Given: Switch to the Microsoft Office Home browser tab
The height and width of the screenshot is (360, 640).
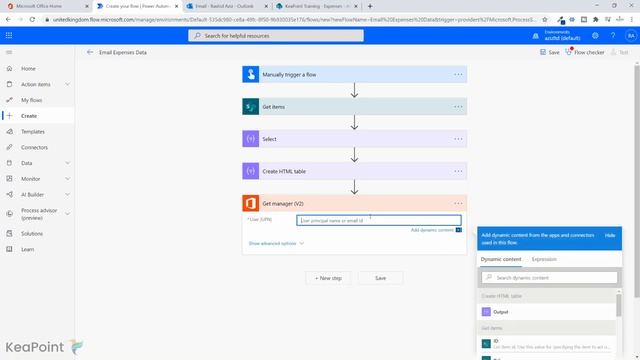Looking at the screenshot, I should [47, 6].
